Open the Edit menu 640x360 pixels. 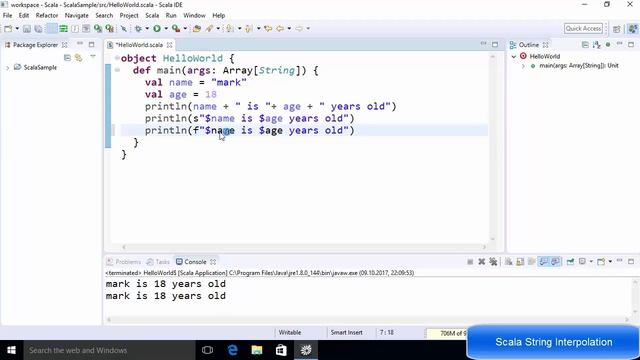pyautogui.click(x=24, y=16)
